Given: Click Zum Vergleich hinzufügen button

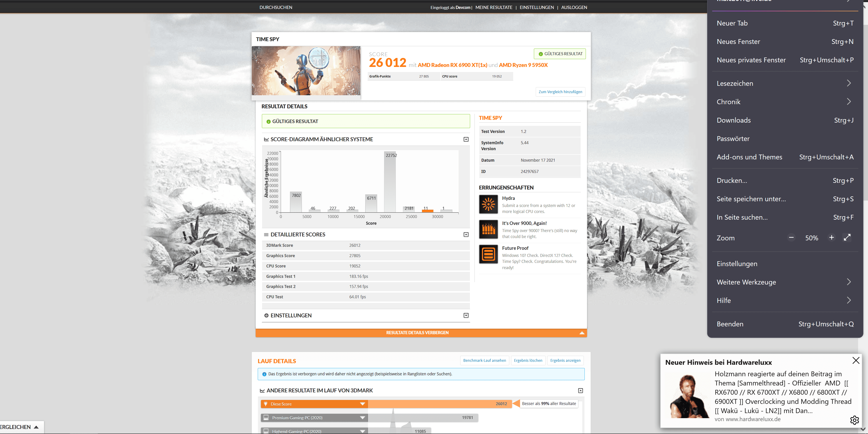Looking at the screenshot, I should (560, 92).
